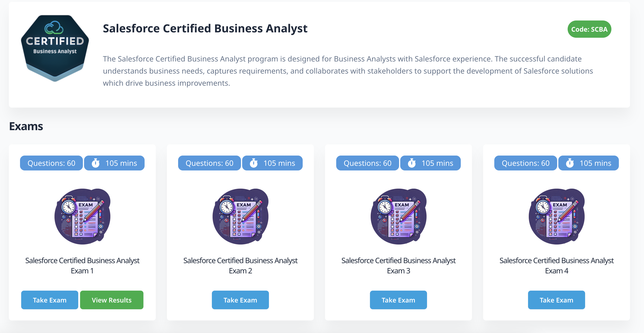Start Exam 1 with Take Exam button
Image resolution: width=644 pixels, height=333 pixels.
[x=50, y=300]
